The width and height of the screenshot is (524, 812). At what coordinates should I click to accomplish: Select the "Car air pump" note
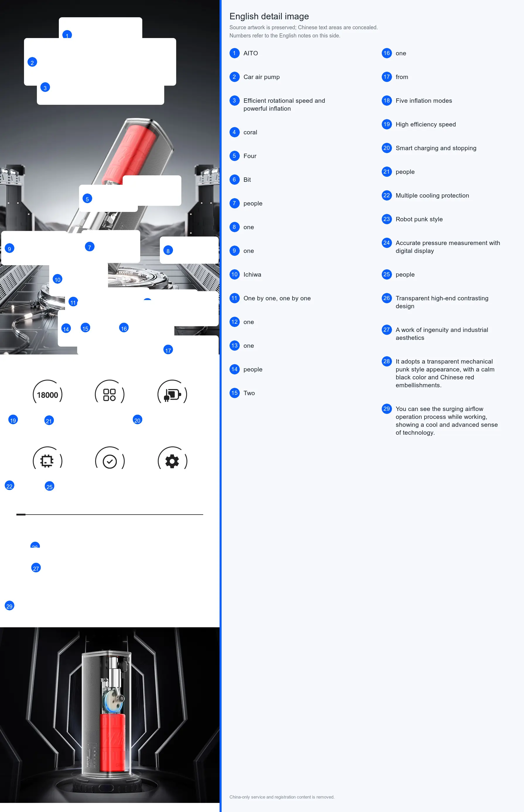tap(261, 77)
